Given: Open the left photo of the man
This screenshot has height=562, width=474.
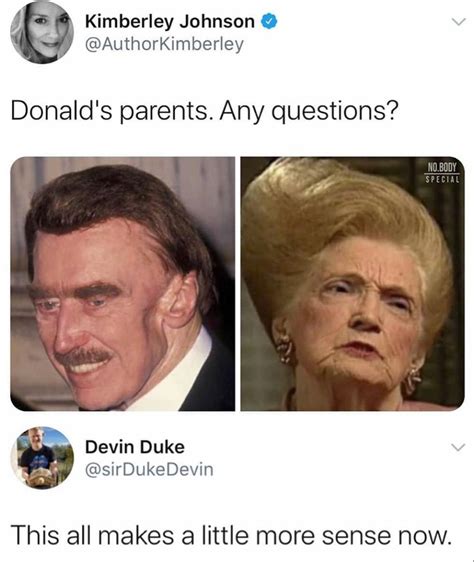Looking at the screenshot, I should [123, 284].
